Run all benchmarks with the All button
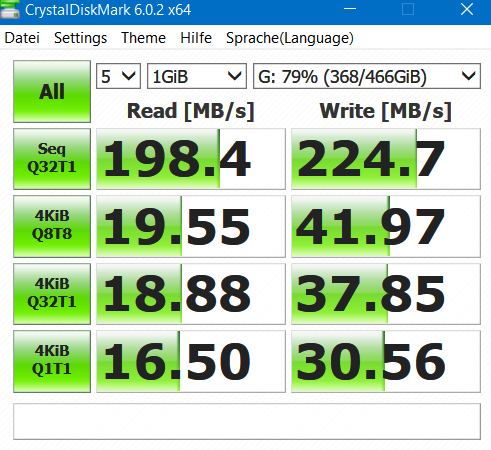The image size is (491, 450). (52, 91)
